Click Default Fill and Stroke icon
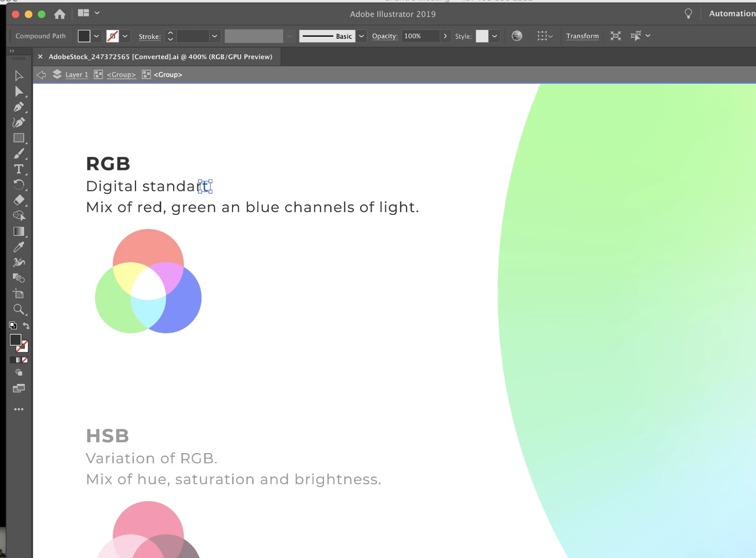The image size is (756, 558). click(13, 326)
